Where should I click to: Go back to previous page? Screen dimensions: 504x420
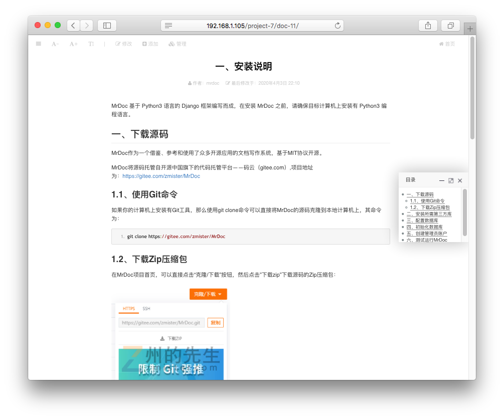(x=73, y=26)
